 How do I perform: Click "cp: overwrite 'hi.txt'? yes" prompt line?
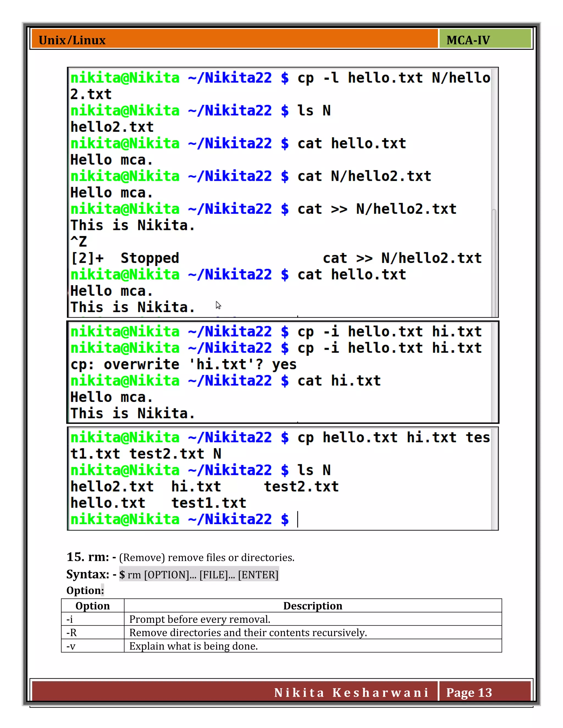click(183, 364)
